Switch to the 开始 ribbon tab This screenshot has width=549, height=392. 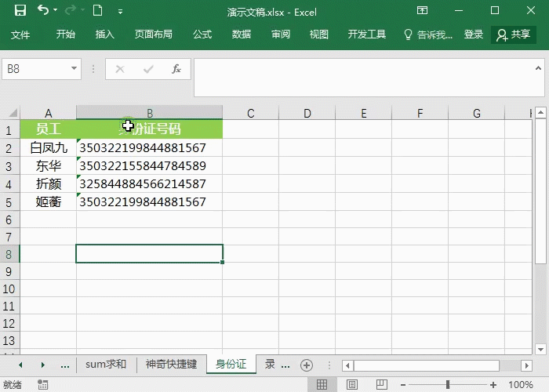(65, 34)
